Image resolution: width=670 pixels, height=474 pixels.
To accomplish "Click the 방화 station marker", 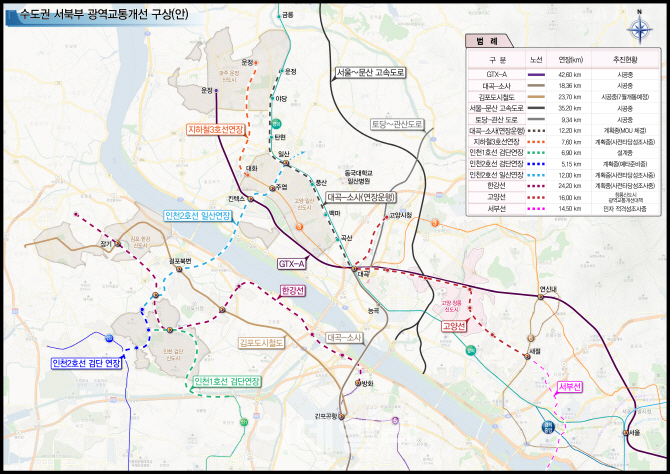I will tap(357, 383).
